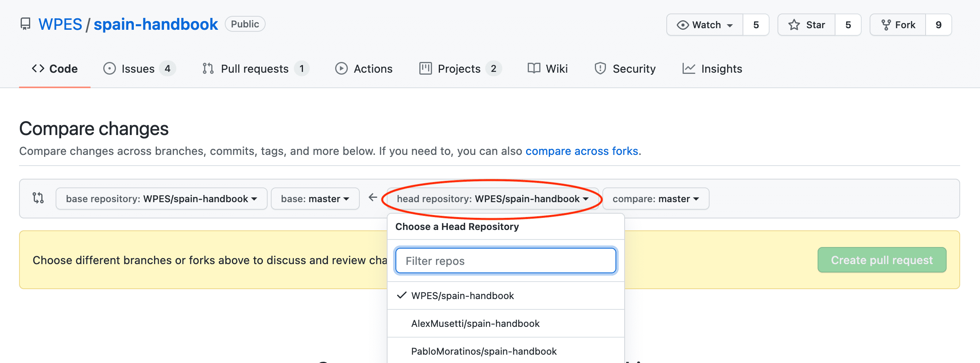
Task: Switch to the Issues tab
Action: click(139, 69)
